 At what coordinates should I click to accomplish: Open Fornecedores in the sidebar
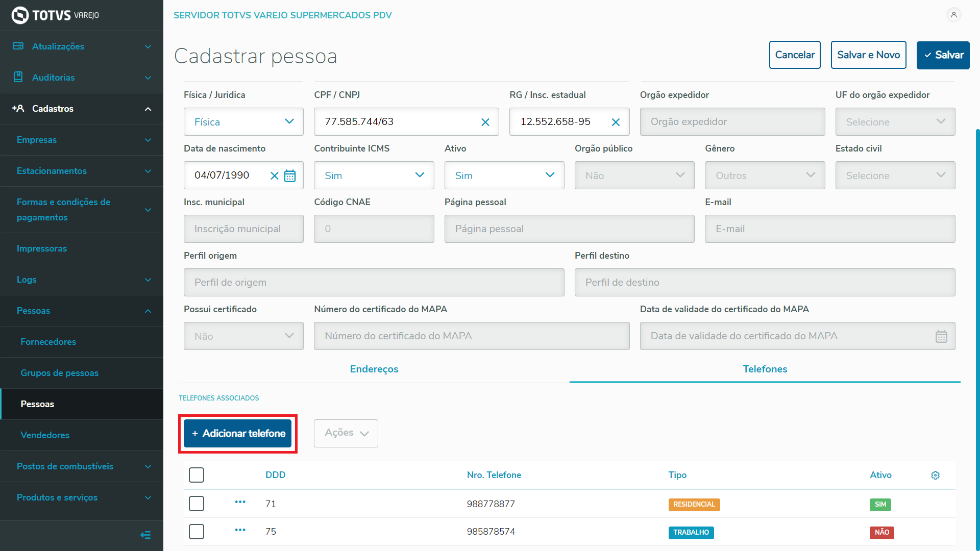pyautogui.click(x=48, y=342)
